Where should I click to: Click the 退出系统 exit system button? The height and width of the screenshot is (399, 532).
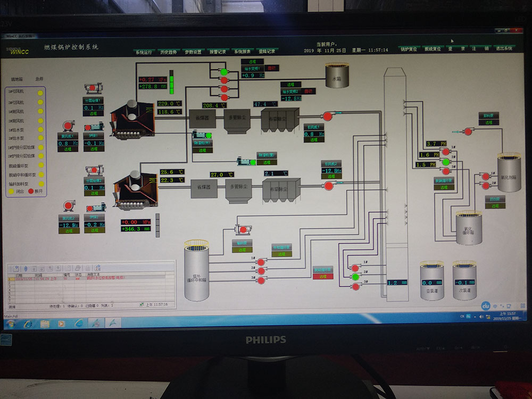pos(504,48)
